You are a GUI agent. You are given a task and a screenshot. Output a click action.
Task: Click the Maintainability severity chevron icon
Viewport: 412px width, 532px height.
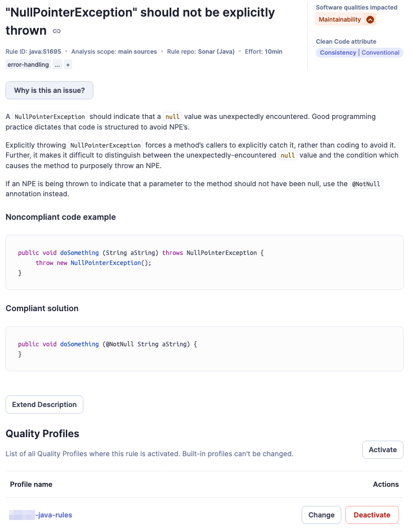coord(370,20)
